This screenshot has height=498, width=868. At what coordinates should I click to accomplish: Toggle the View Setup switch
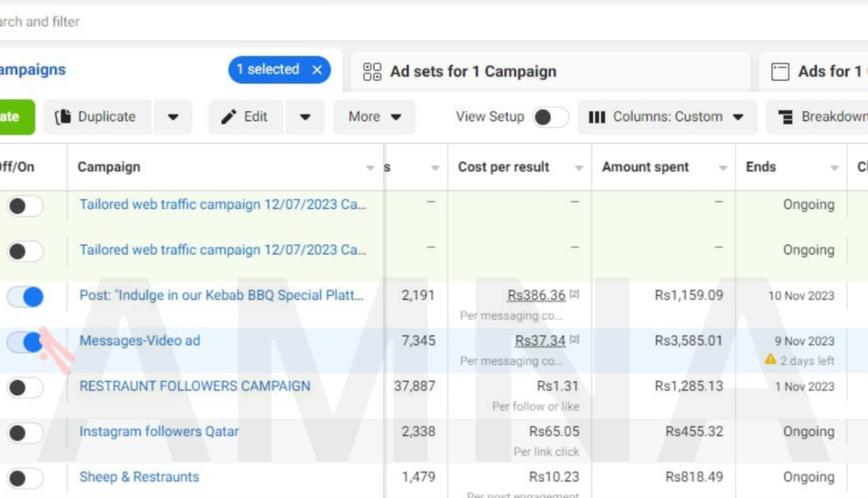click(550, 117)
